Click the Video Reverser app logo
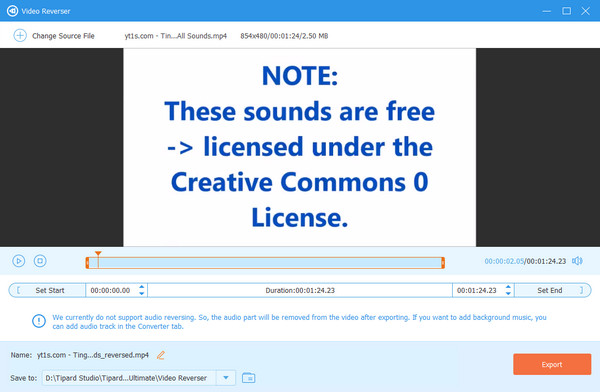This screenshot has width=600, height=392. click(12, 11)
